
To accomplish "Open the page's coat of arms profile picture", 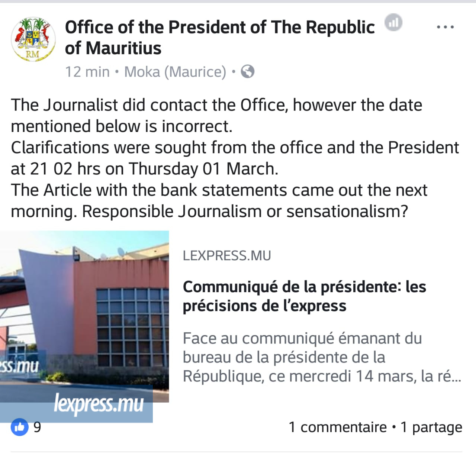I will click(33, 39).
